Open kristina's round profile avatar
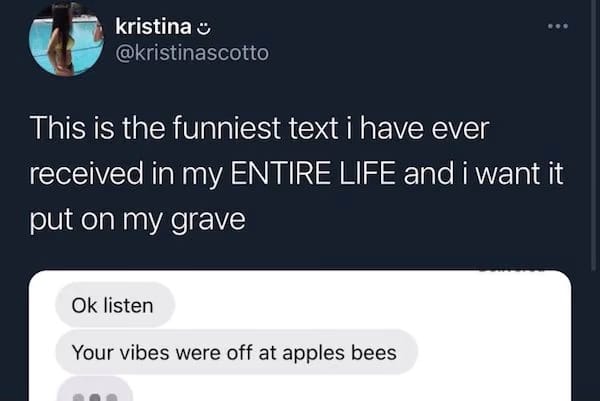The height and width of the screenshot is (401, 600). [x=66, y=38]
